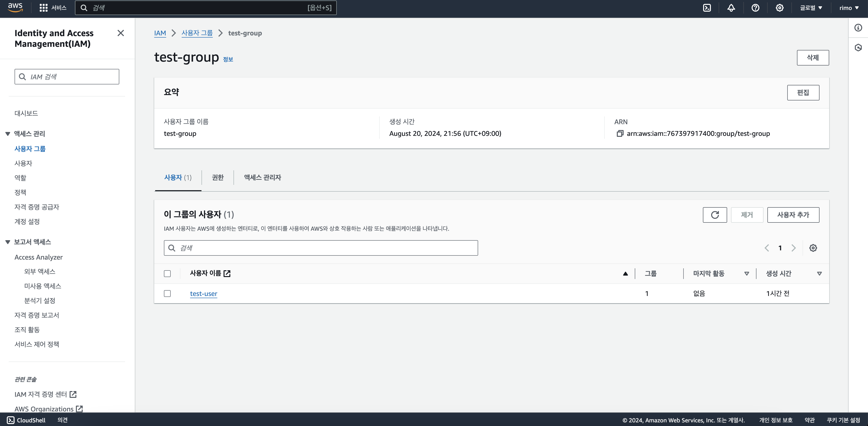Open the test-user link
The height and width of the screenshot is (426, 868).
pyautogui.click(x=203, y=294)
